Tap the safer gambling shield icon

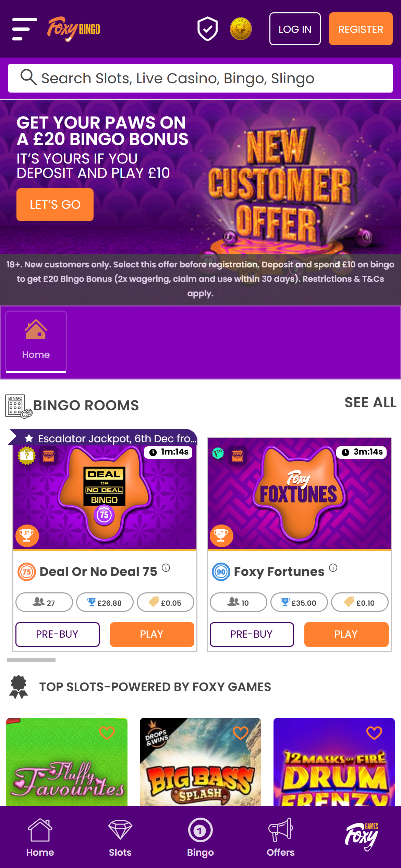207,29
